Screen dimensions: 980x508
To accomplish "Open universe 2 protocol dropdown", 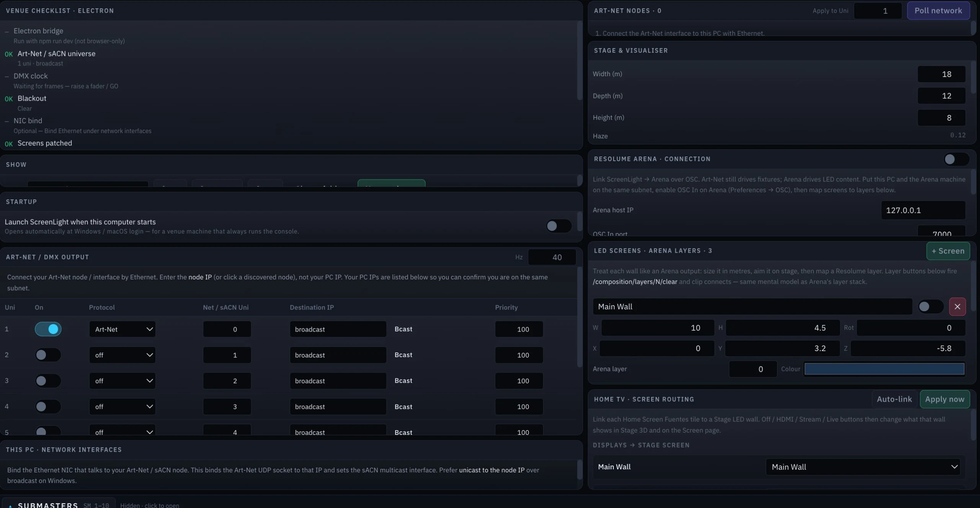I will [122, 355].
